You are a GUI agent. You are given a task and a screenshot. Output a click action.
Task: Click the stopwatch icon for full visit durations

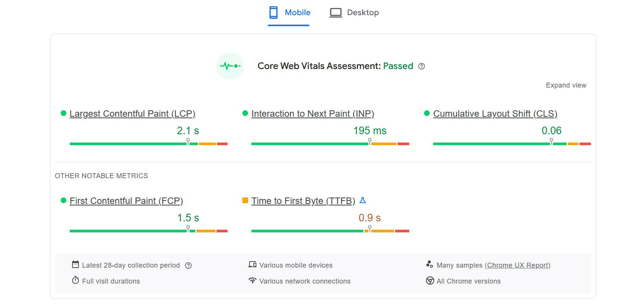pyautogui.click(x=75, y=280)
